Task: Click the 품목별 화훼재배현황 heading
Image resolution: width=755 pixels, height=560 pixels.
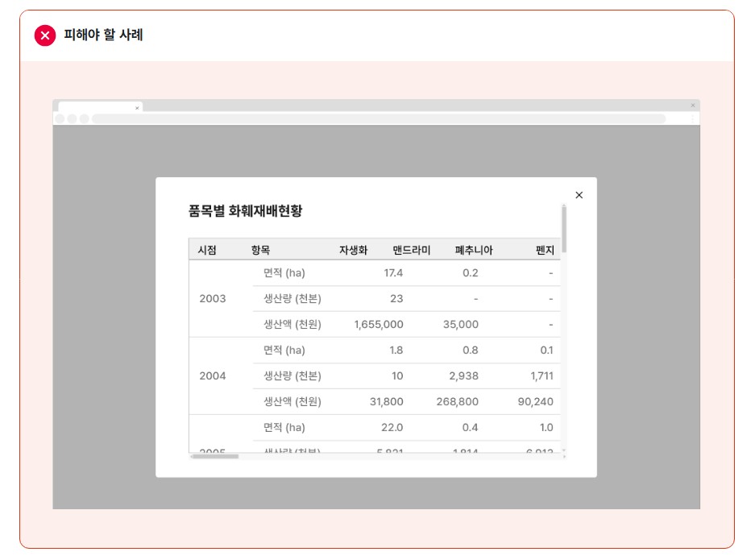Action: (245, 211)
